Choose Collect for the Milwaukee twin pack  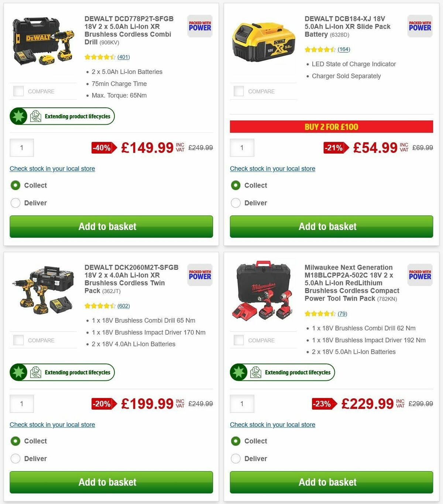tap(236, 441)
